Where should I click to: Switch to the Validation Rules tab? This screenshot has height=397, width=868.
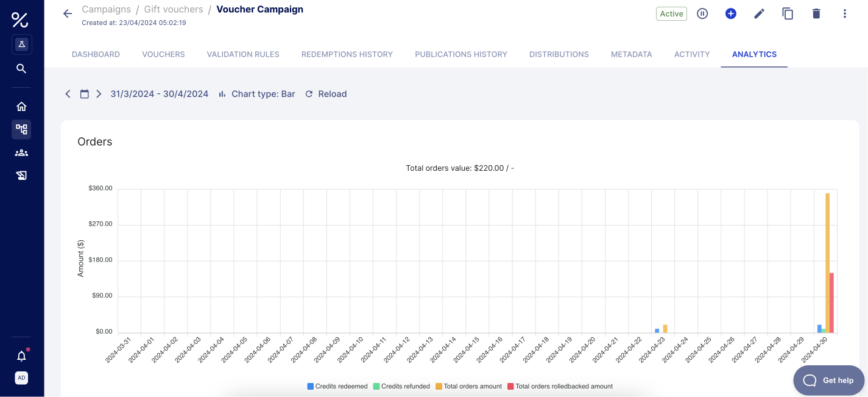click(243, 54)
